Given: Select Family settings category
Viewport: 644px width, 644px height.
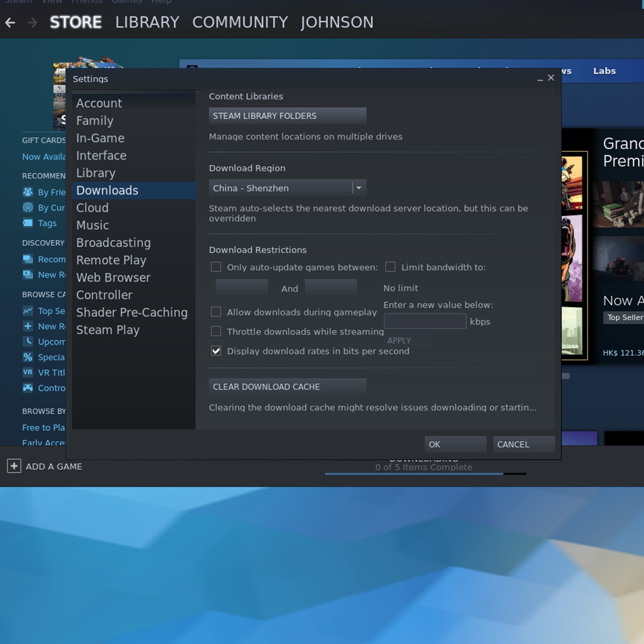Looking at the screenshot, I should pyautogui.click(x=134, y=120).
